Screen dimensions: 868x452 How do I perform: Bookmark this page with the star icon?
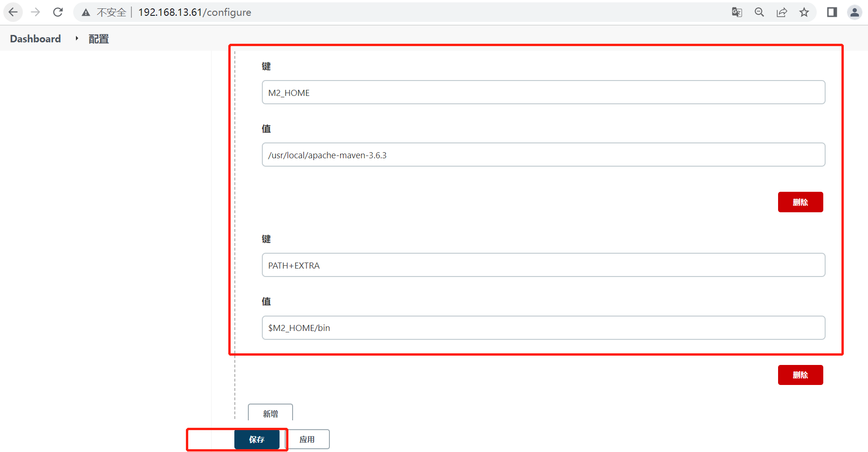pyautogui.click(x=804, y=12)
